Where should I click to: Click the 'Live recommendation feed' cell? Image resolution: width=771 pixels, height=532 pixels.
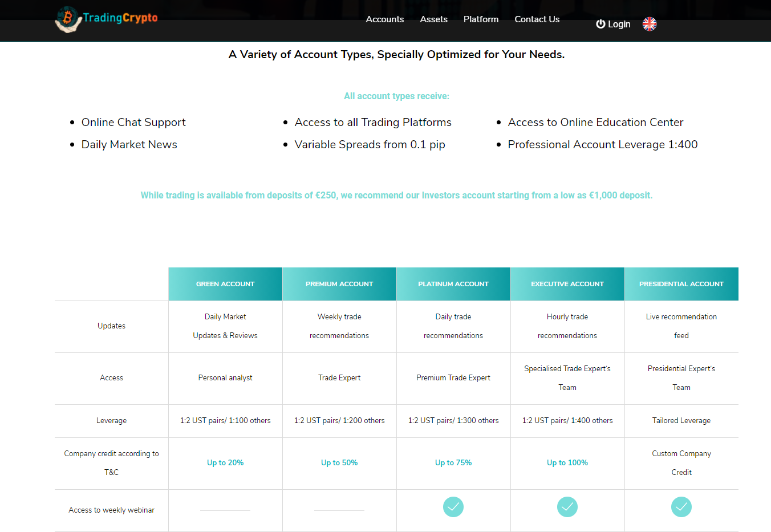point(681,326)
